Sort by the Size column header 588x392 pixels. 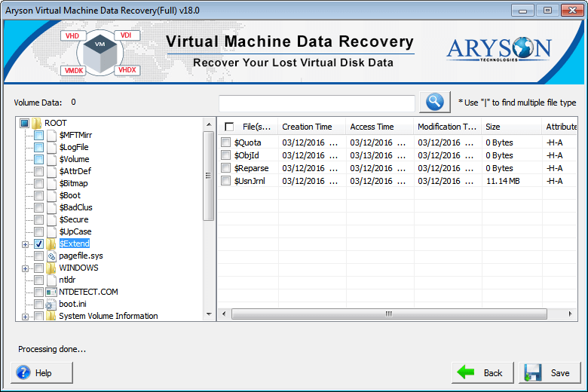512,127
